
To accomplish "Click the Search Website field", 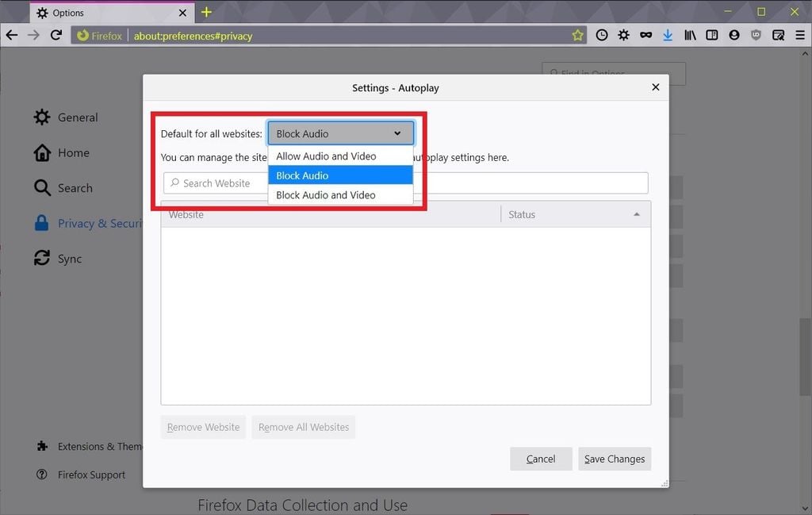I will click(405, 183).
